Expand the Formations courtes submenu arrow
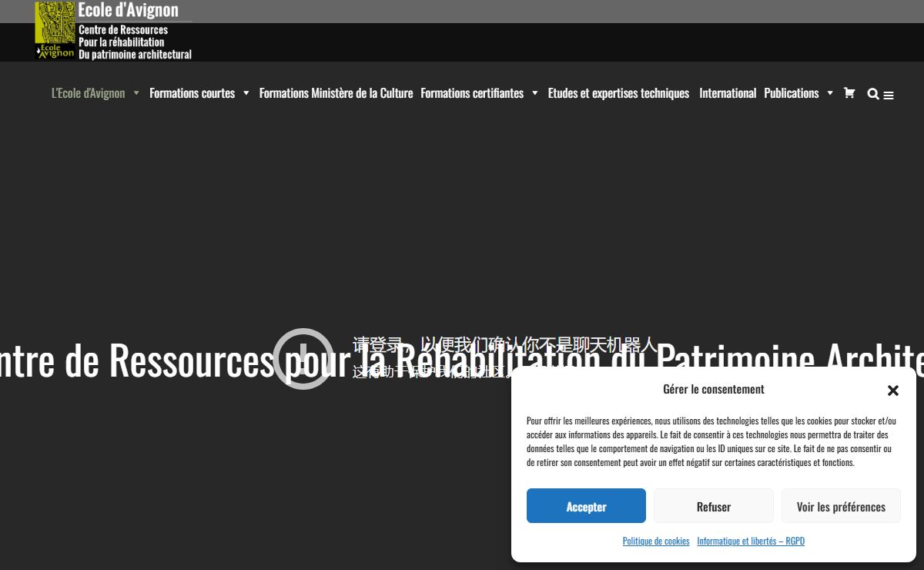The height and width of the screenshot is (570, 924). (246, 93)
